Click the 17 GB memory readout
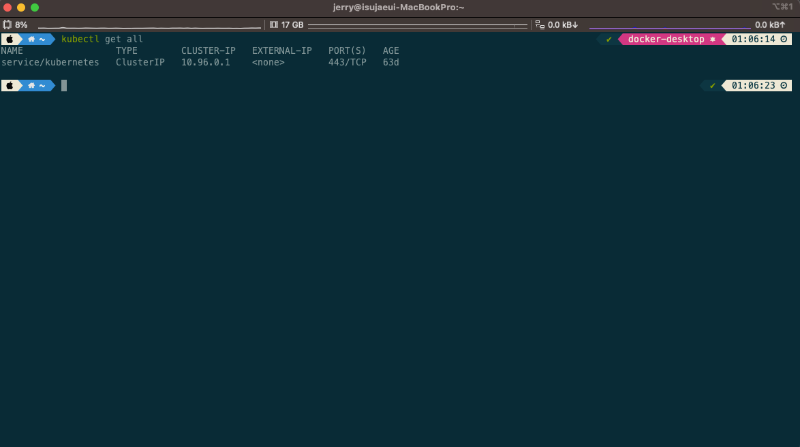800x447 pixels. click(x=292, y=24)
